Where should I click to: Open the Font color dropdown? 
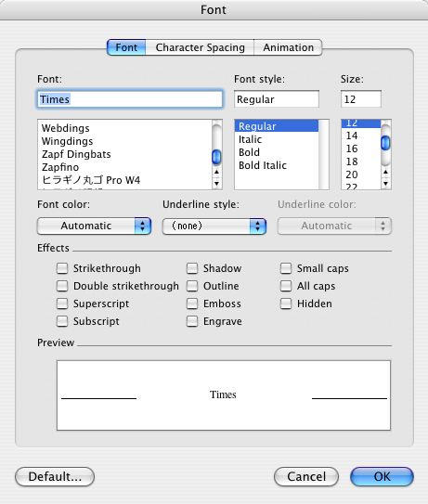coord(94,226)
